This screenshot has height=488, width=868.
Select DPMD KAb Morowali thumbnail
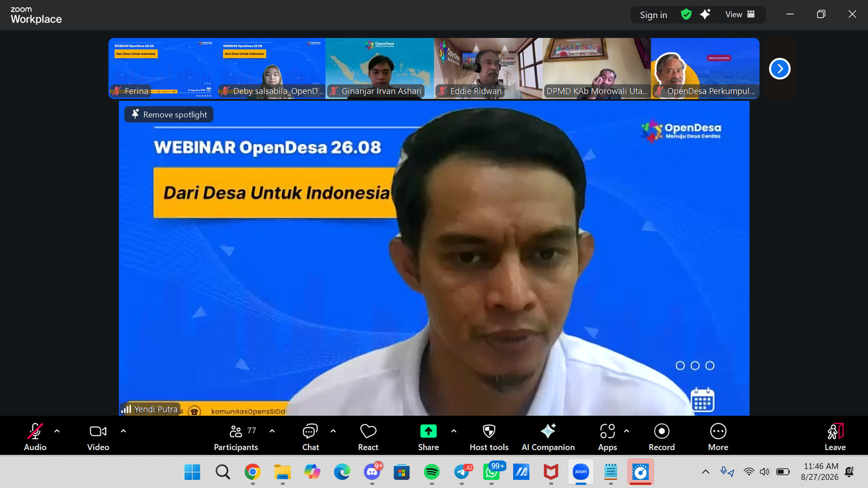[597, 68]
